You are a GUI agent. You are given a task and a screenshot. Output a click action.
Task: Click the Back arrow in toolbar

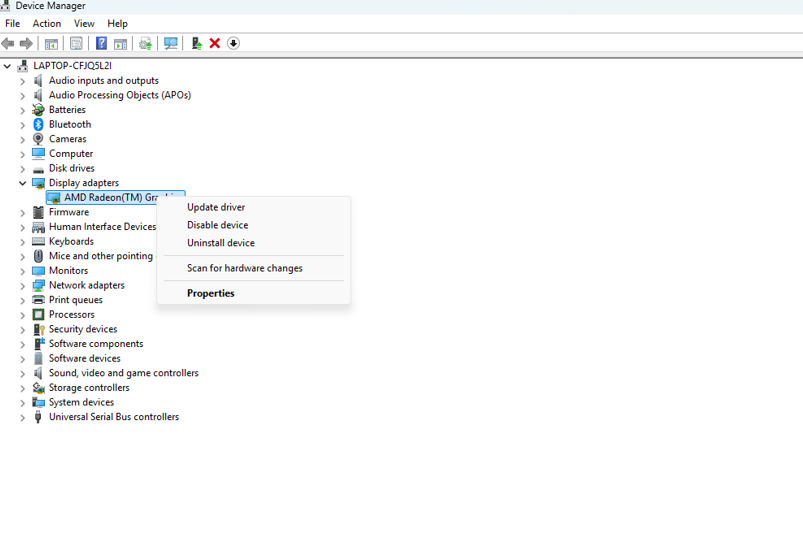tap(8, 43)
